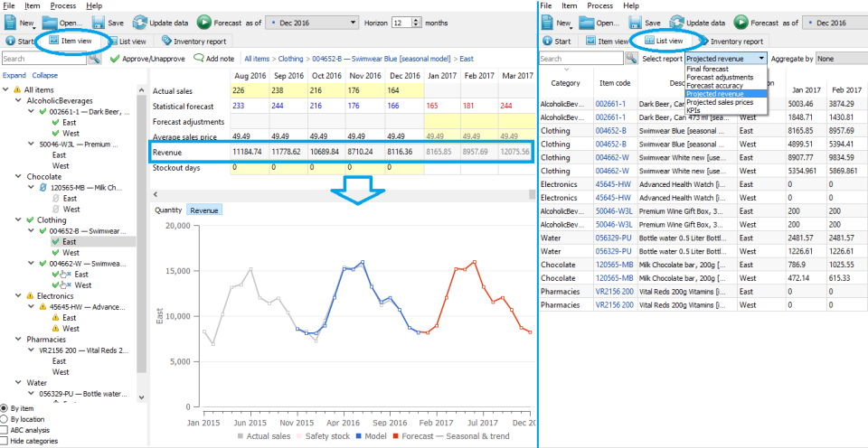Click the Approve/Unapprove green checkmark icon
Screen dimensions: 868x448
pyautogui.click(x=115, y=58)
